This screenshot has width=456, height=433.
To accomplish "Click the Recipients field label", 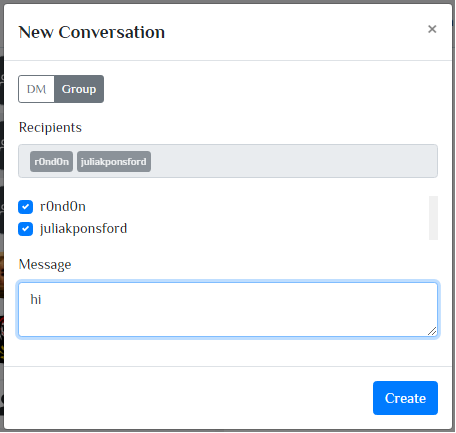I will click(50, 127).
